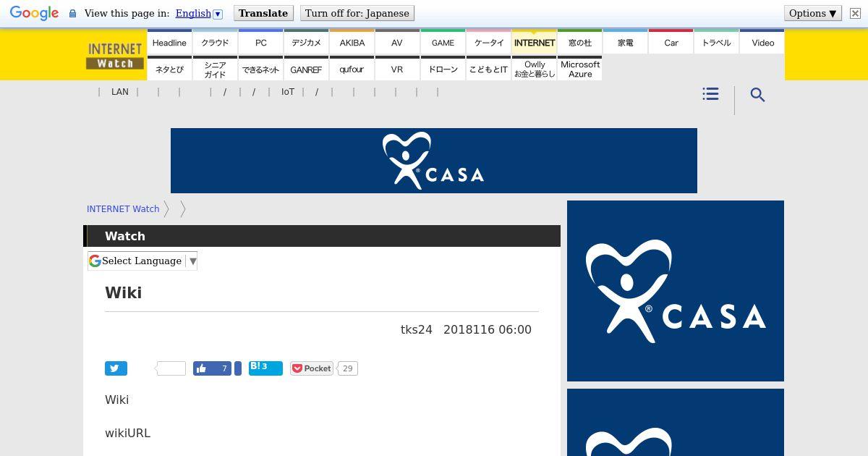Go to こどもとIT section
Viewport: 868px width, 456px height.
(489, 69)
